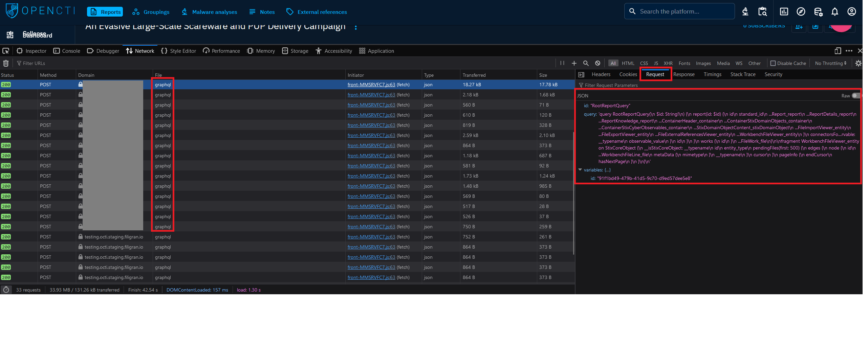Open the request blocking icon

598,63
